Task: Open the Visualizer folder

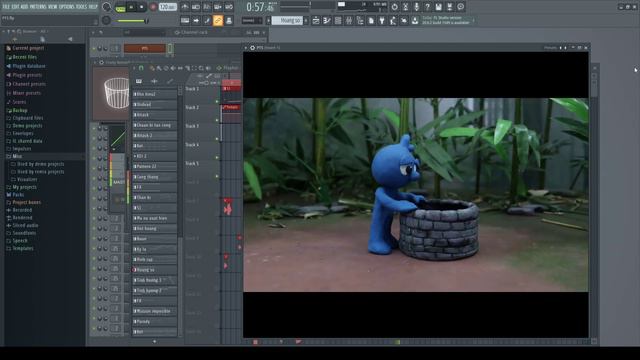Action: click(27, 179)
